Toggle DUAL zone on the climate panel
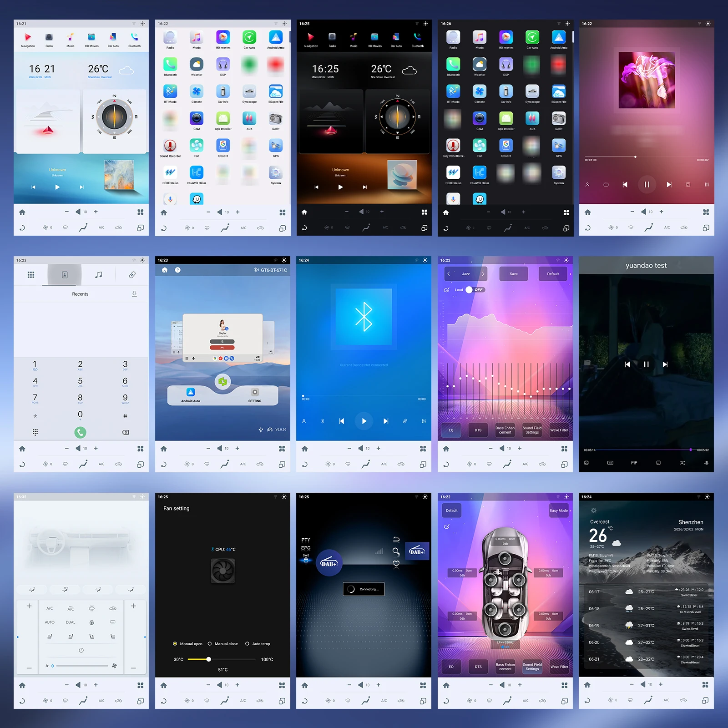The height and width of the screenshot is (728, 728). pyautogui.click(x=71, y=622)
